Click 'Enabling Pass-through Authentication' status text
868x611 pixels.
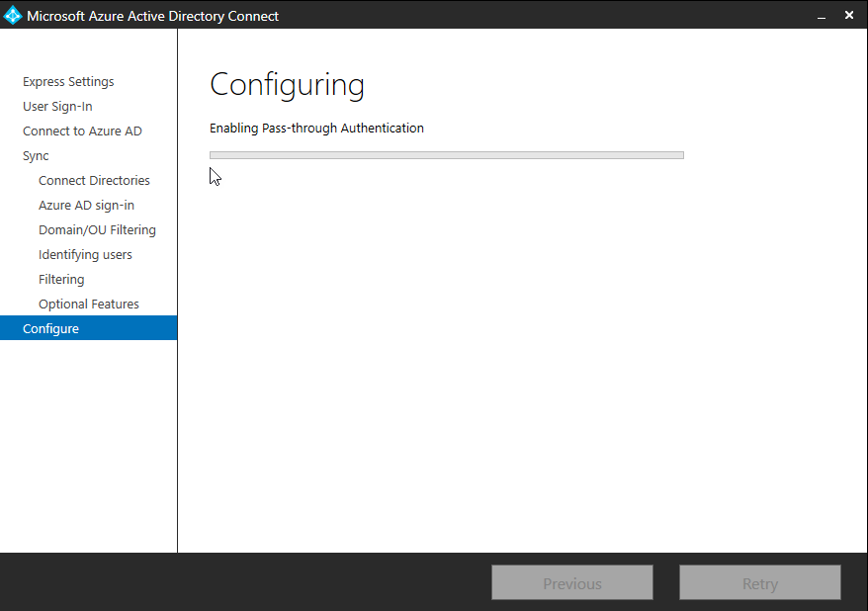(316, 128)
